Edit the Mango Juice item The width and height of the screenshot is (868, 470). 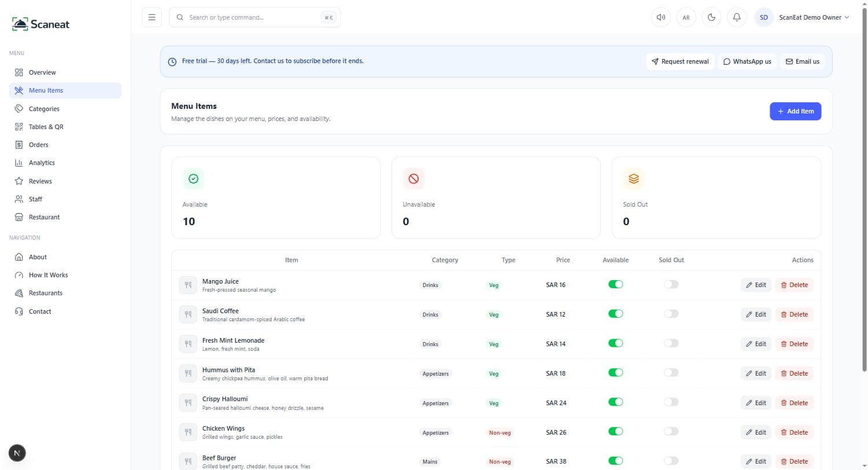point(756,285)
